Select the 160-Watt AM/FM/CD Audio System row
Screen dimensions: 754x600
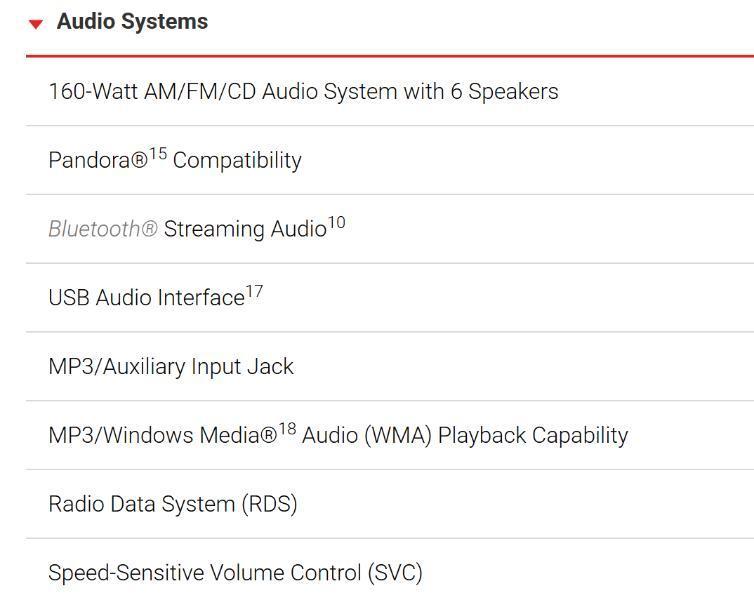(x=303, y=92)
